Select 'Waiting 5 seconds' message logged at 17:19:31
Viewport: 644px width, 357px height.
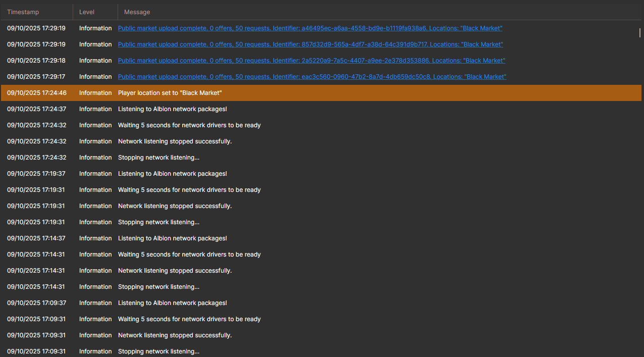[189, 190]
